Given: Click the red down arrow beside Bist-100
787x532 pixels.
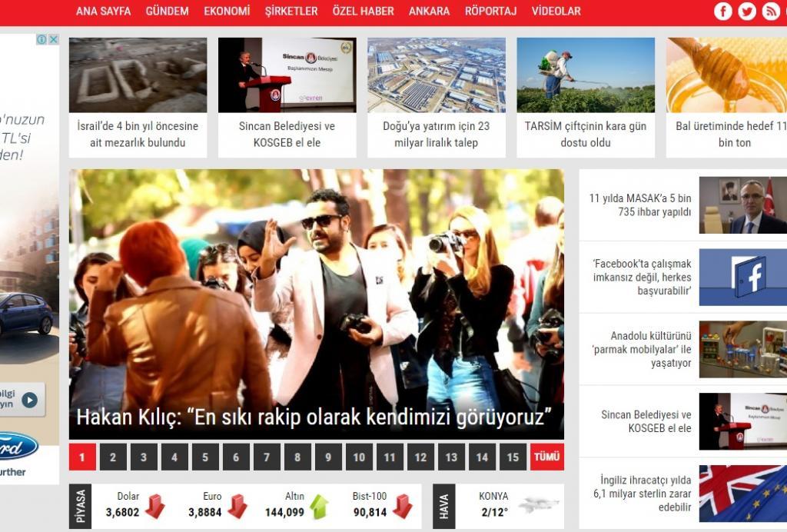Looking at the screenshot, I should point(402,506).
